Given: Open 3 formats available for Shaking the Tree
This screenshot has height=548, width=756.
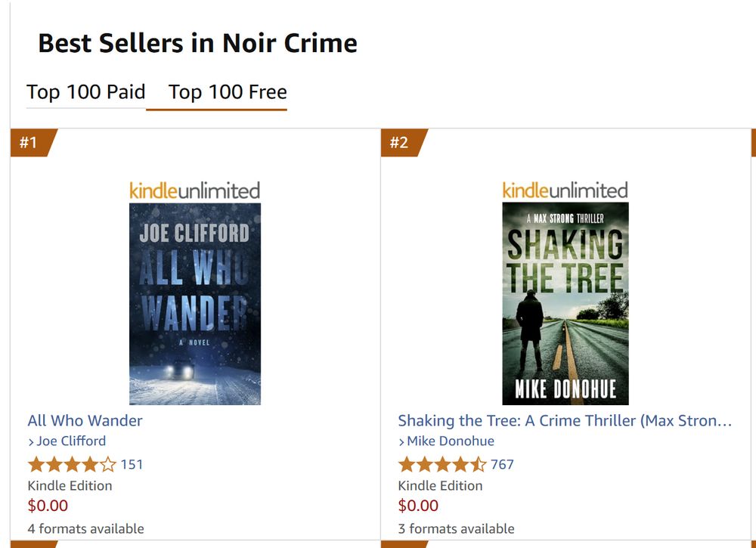Looking at the screenshot, I should tap(456, 528).
